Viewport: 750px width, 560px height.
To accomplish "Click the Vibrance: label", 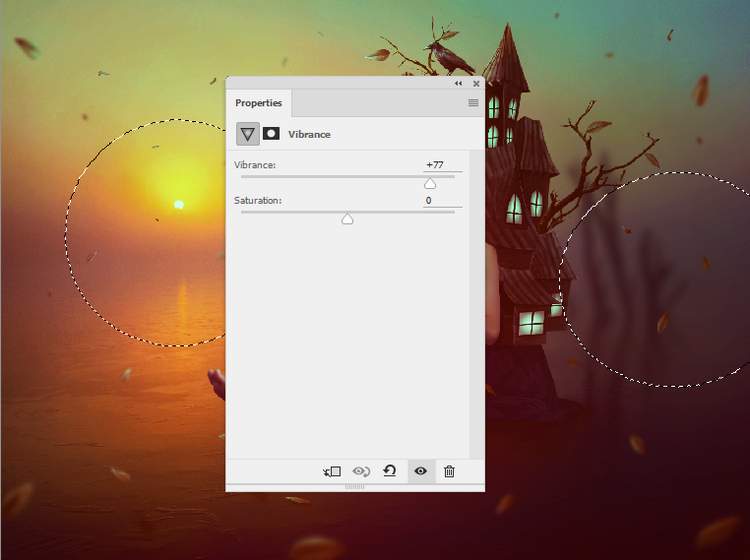I will pos(254,165).
